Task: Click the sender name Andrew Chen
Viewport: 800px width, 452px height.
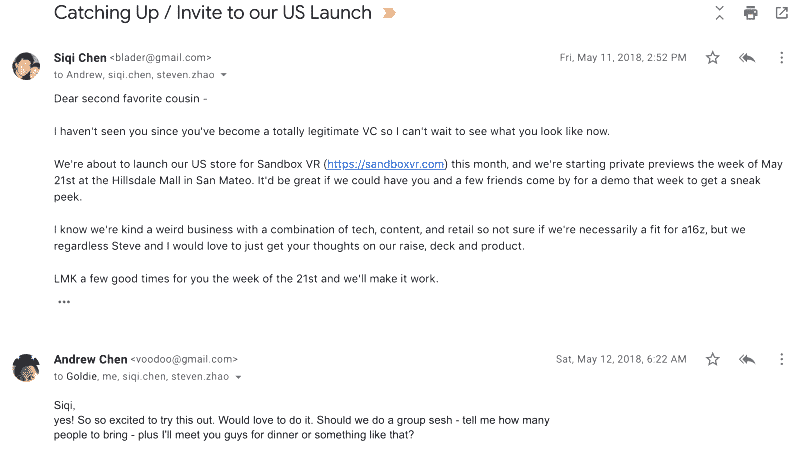Action: (89, 359)
